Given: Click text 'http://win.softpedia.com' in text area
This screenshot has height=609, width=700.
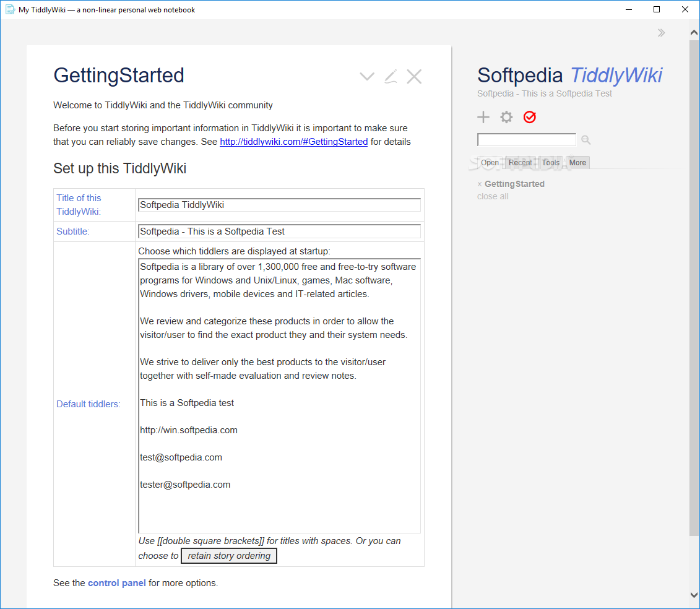Looking at the screenshot, I should [x=189, y=430].
